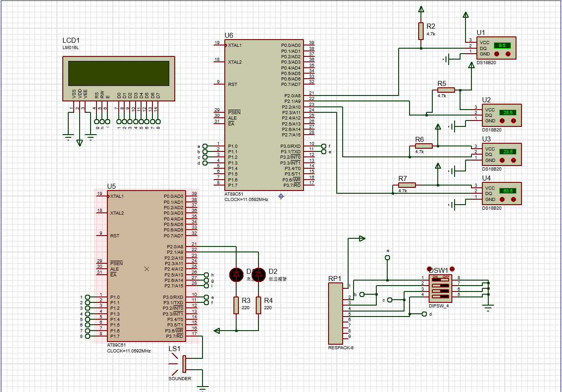This screenshot has height=392, width=562.
Task: Toggle DSW1 DIP switch position 1
Action: click(440, 280)
